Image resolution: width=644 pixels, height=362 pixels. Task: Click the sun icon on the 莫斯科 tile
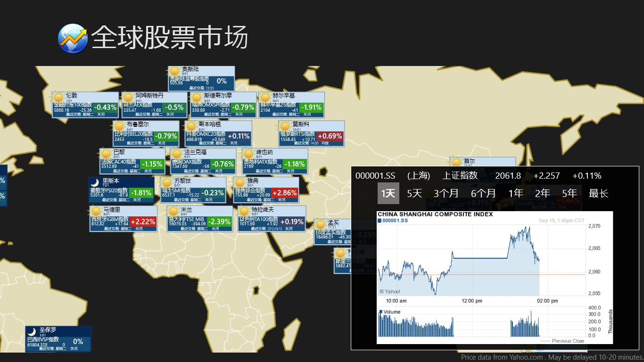pos(285,126)
